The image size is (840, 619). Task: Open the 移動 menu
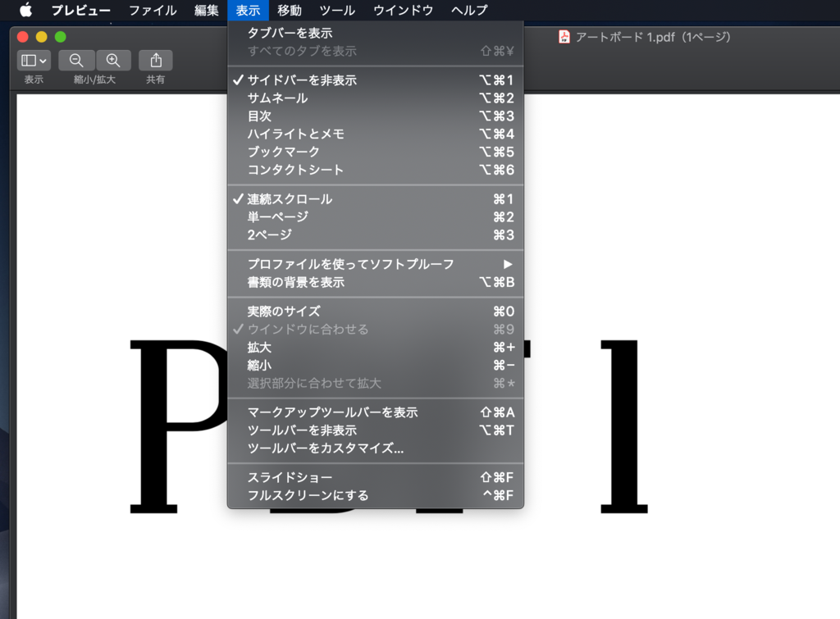(x=290, y=10)
